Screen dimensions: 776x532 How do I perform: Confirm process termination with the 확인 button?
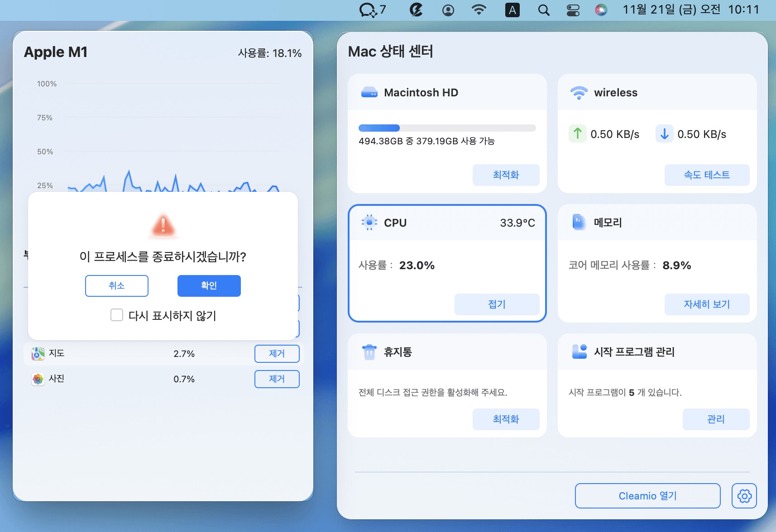pyautogui.click(x=209, y=285)
